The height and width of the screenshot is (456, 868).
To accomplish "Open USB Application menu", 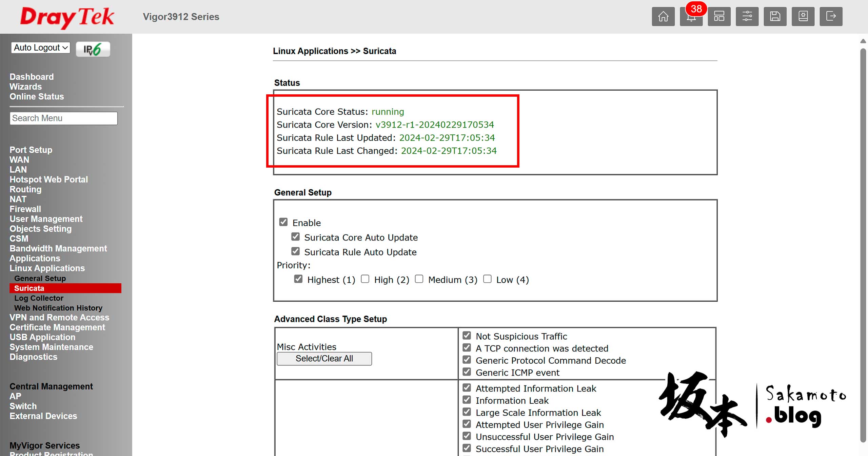I will [x=42, y=337].
